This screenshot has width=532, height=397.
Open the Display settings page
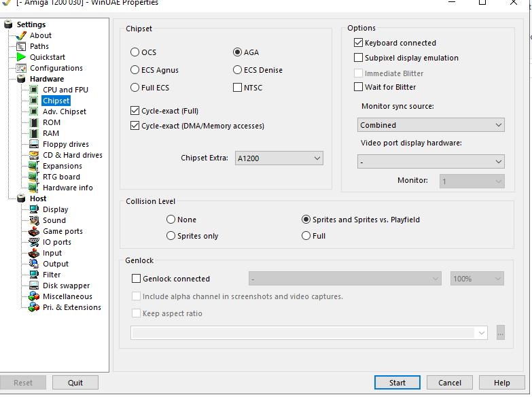point(55,209)
